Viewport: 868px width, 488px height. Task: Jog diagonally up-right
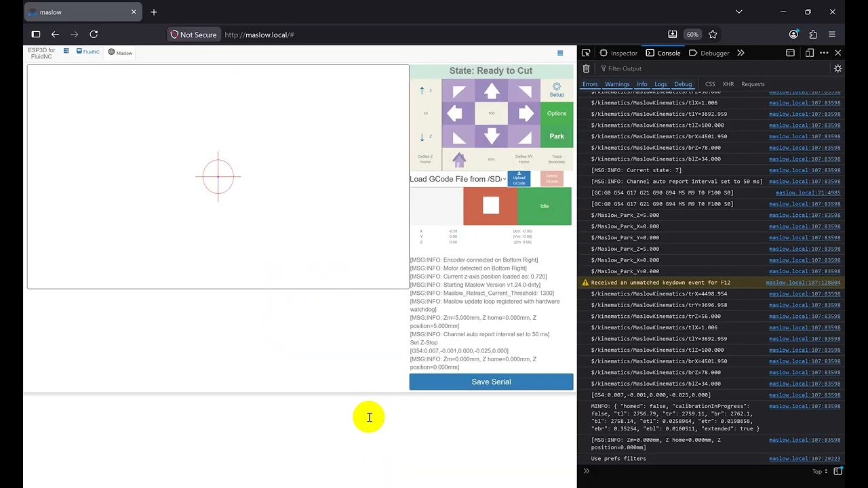click(x=524, y=91)
